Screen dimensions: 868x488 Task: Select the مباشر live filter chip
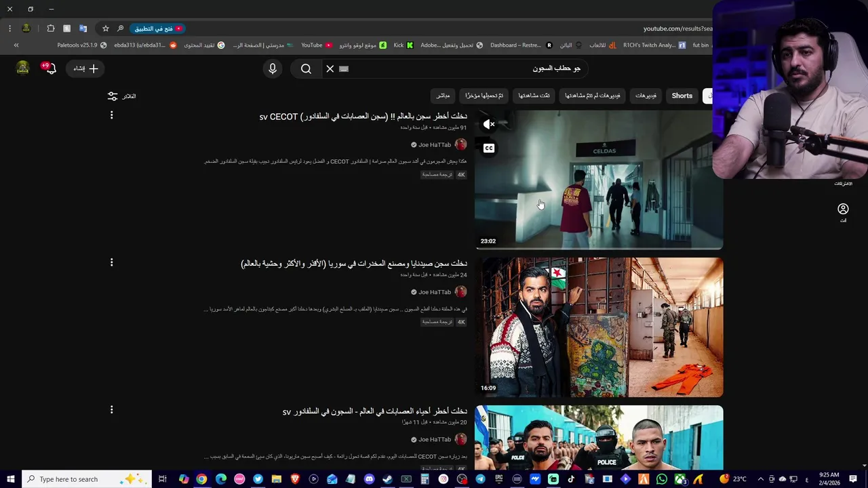pyautogui.click(x=443, y=96)
